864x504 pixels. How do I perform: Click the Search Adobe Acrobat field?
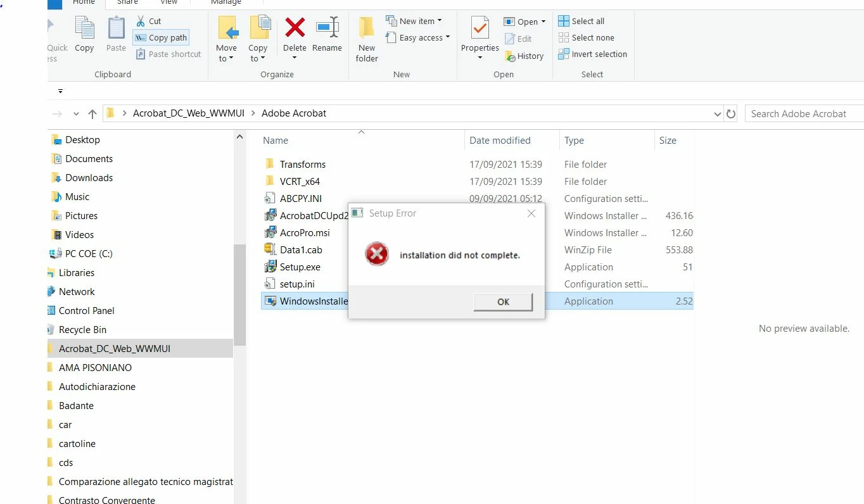pyautogui.click(x=804, y=114)
